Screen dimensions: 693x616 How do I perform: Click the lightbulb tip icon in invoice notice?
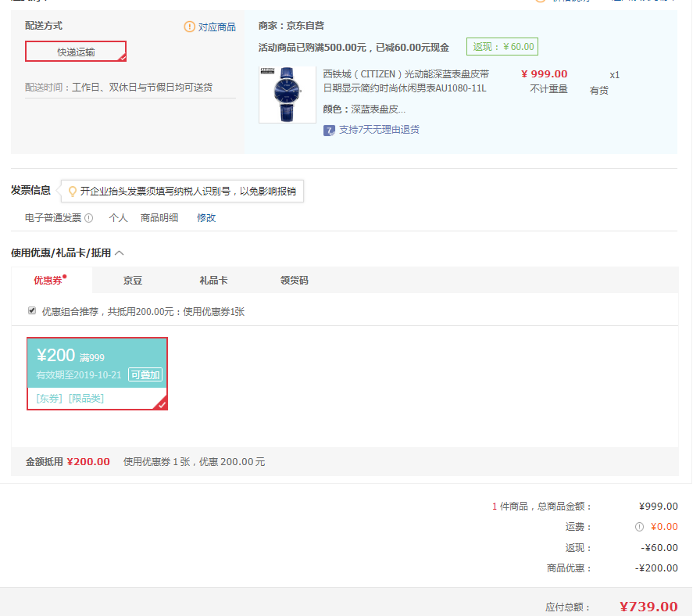point(72,191)
